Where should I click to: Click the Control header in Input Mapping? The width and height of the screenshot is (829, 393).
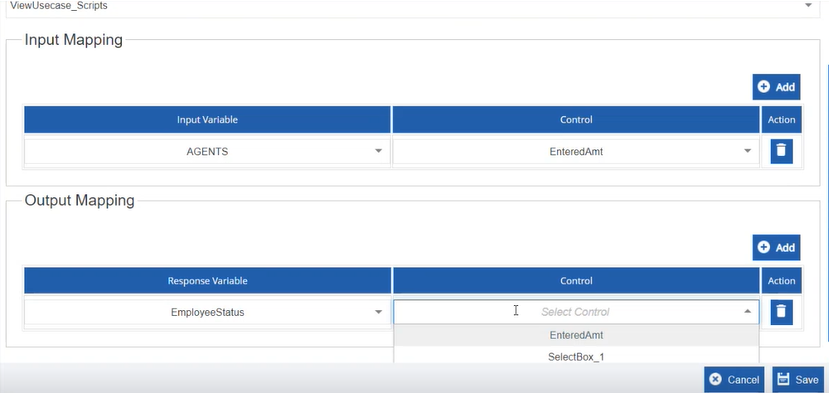tap(576, 120)
